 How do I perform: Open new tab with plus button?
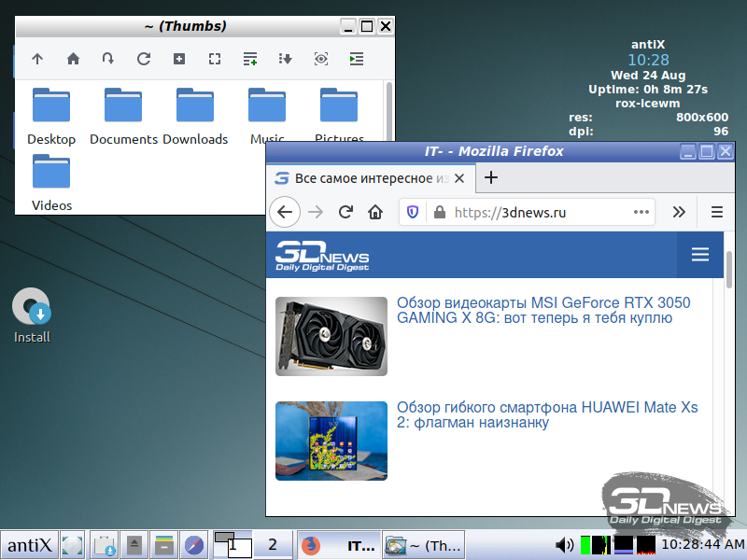[x=491, y=177]
